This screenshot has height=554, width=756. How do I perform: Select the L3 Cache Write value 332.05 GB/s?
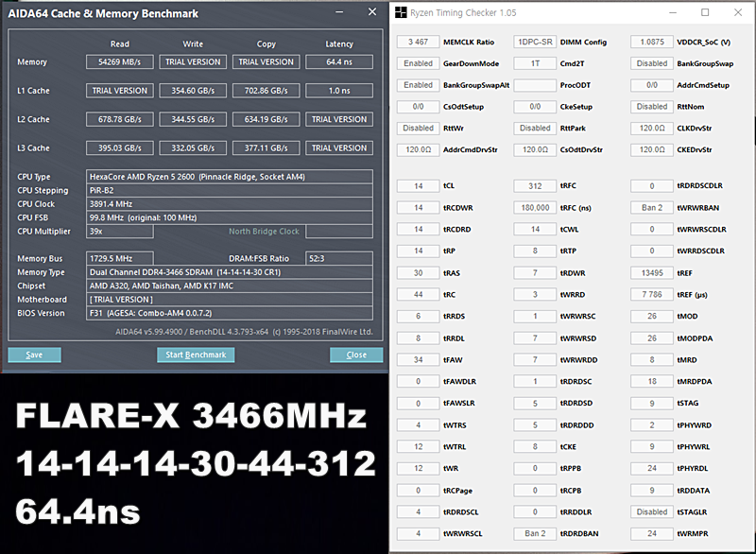point(193,148)
